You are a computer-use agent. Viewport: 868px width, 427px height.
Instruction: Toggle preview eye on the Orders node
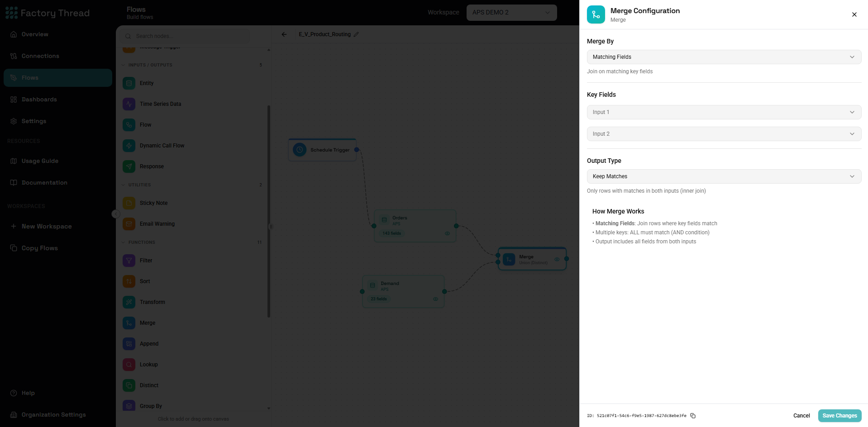[447, 233]
